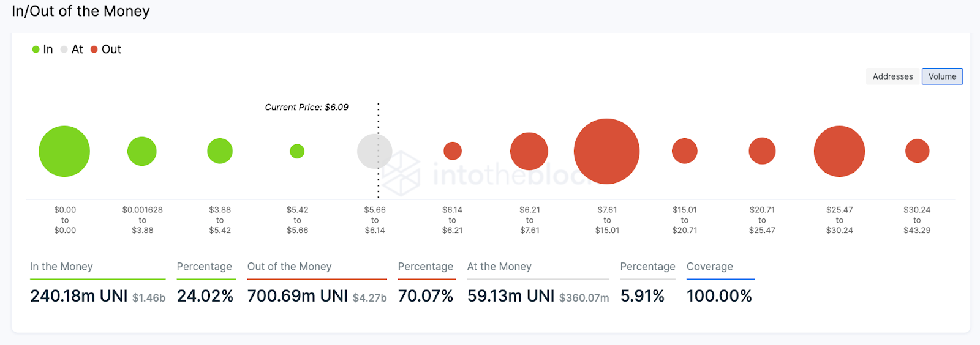Viewport: 980px width, 345px height.
Task: Click the small red $6.14 to $6.21 bubble
Action: 453,150
